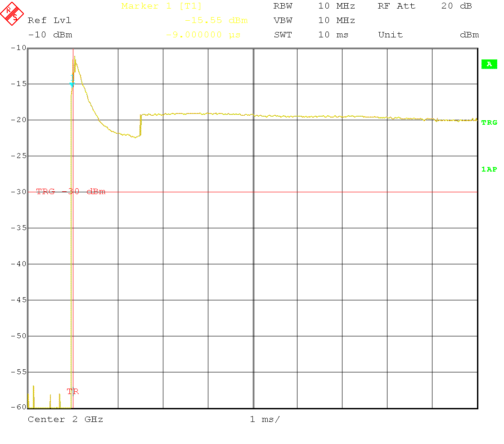This screenshot has width=504, height=444.
Task: Click the -10 dBm reference level value
Action: pyautogui.click(x=49, y=35)
